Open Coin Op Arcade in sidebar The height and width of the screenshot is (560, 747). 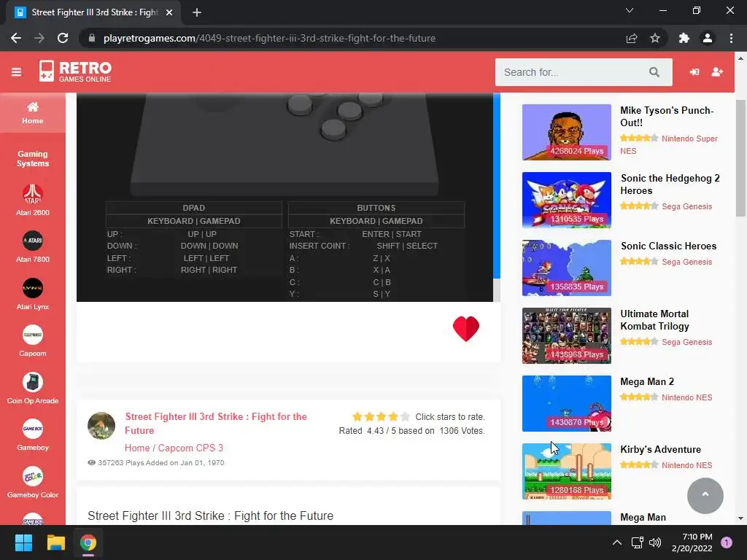click(x=32, y=388)
